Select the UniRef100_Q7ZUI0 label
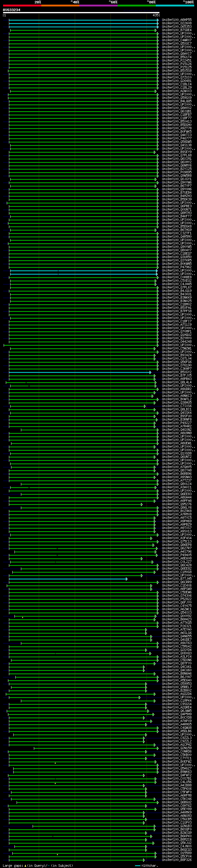 click(176, 78)
